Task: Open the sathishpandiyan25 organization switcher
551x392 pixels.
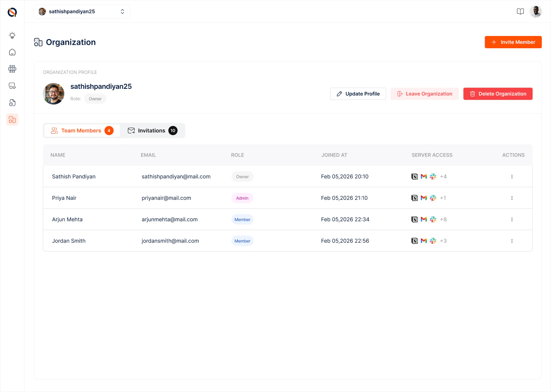Action: (82, 11)
